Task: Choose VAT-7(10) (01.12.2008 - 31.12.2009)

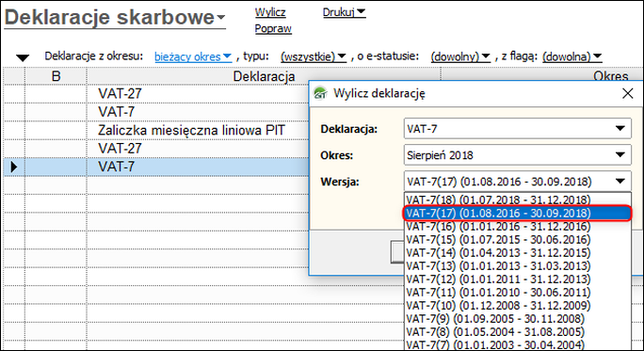Action: 518,305
